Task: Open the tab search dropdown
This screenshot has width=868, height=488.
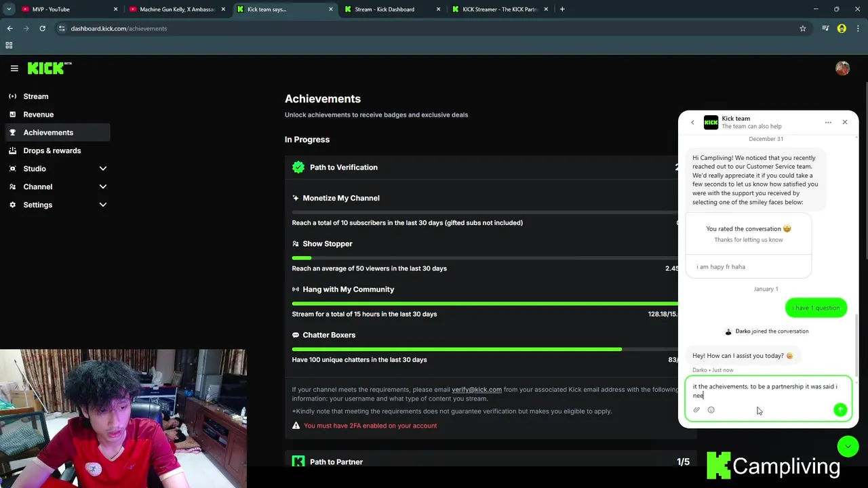Action: click(8, 9)
